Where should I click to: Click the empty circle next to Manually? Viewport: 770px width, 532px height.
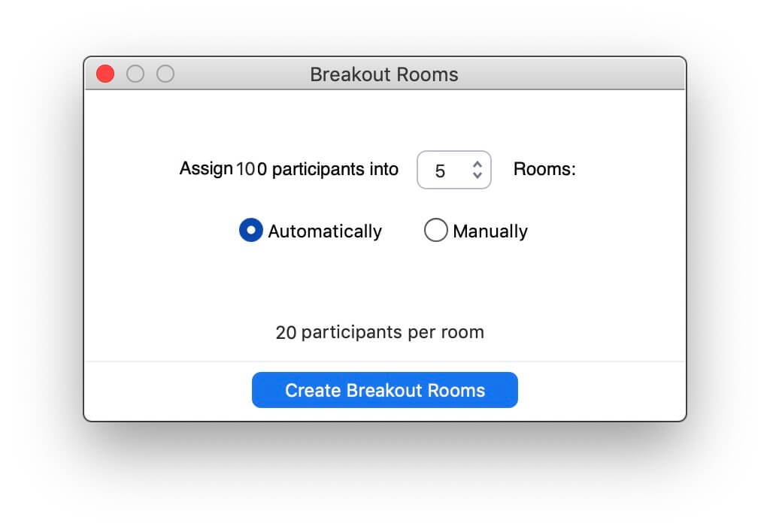coord(435,230)
